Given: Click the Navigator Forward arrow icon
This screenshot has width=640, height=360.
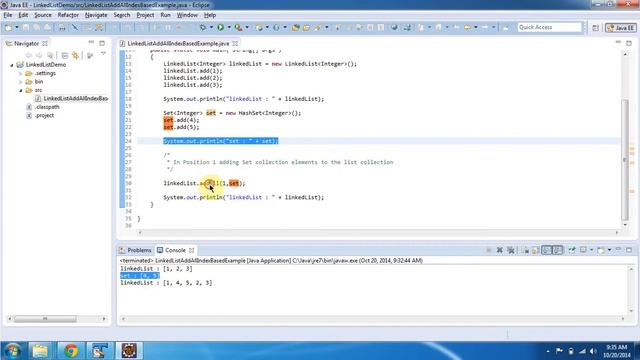Looking at the screenshot, I should [x=39, y=55].
